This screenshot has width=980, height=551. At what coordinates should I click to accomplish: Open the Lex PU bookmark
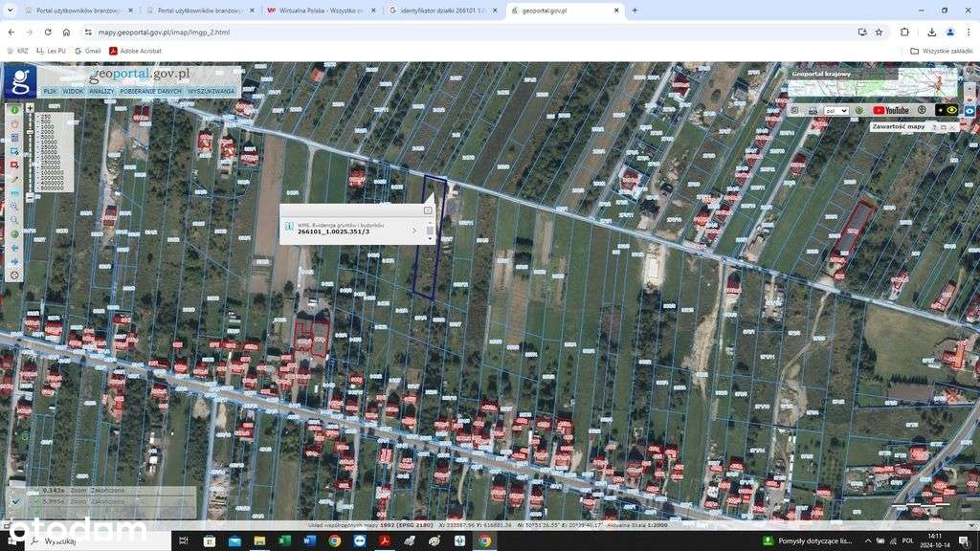[x=51, y=51]
